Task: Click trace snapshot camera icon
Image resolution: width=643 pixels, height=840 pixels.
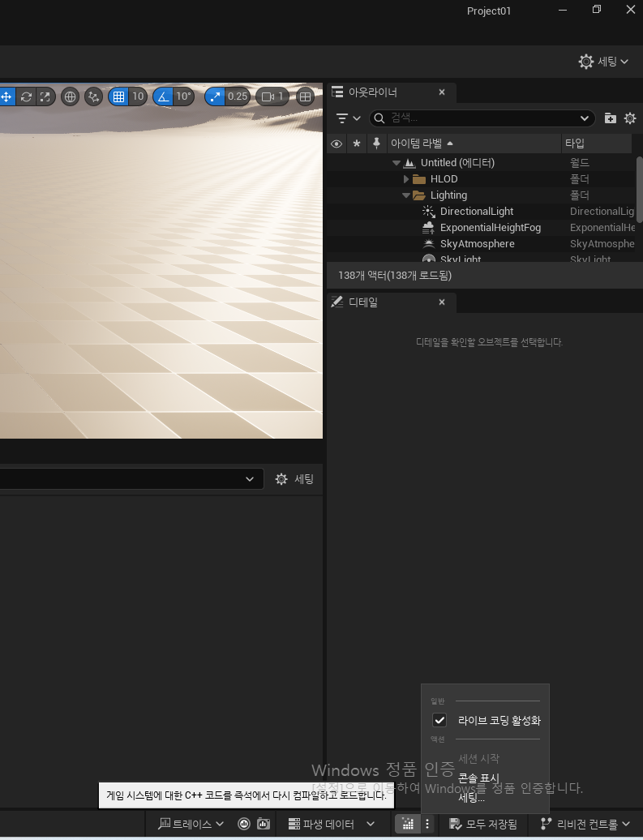Action: (264, 824)
